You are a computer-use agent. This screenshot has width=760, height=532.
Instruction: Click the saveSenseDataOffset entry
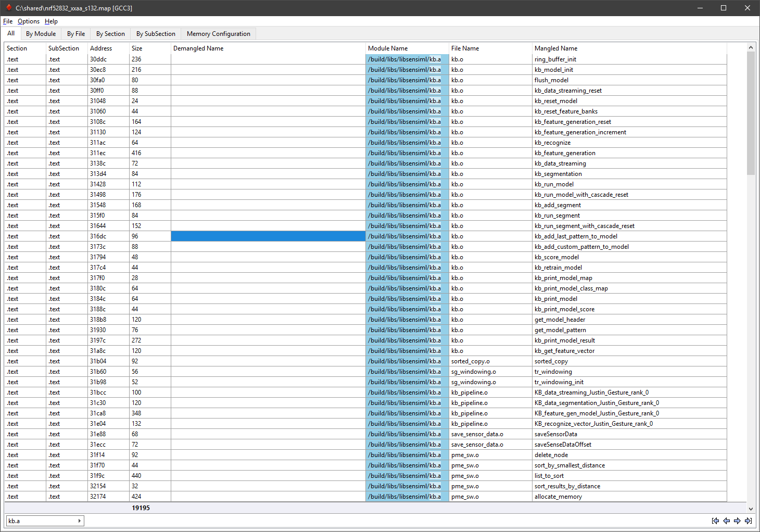[629, 445]
